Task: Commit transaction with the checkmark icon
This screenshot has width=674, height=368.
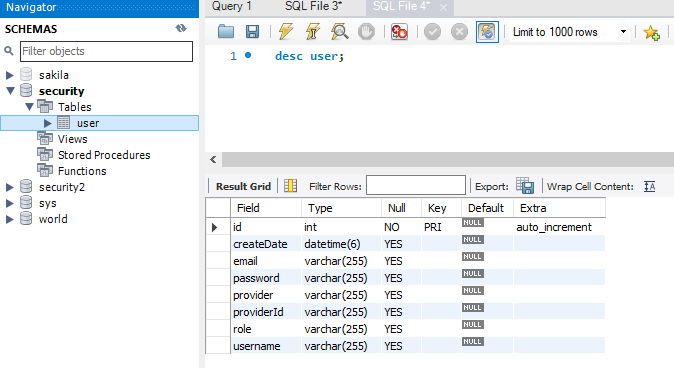Action: [x=432, y=32]
